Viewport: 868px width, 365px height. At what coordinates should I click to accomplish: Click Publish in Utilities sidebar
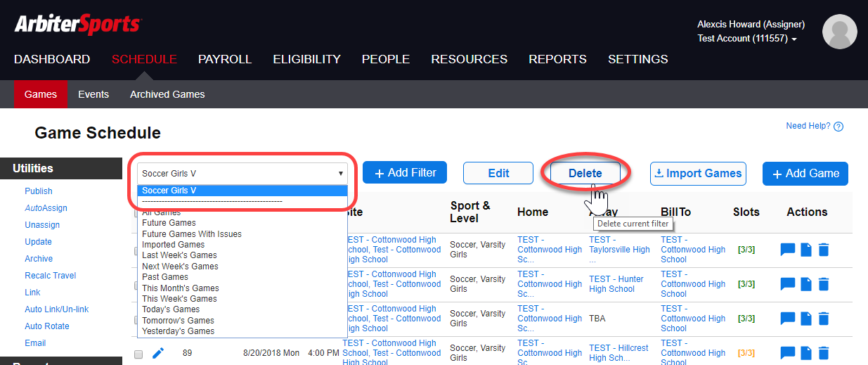point(39,191)
